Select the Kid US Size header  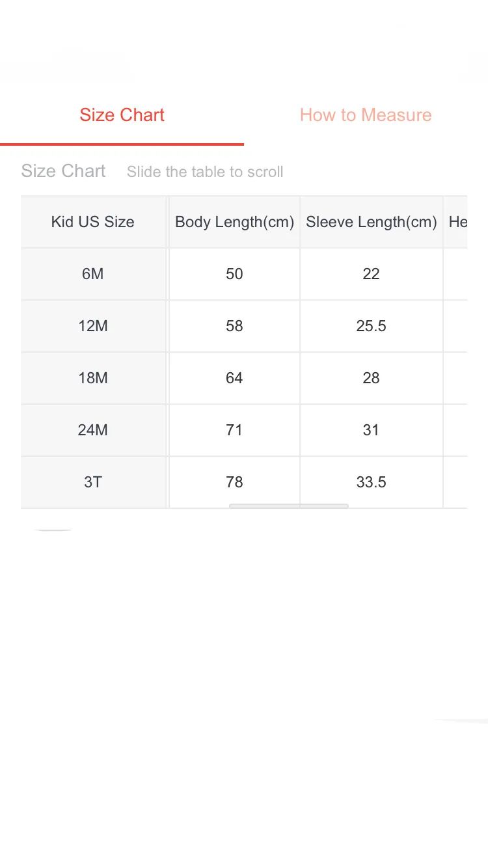tap(93, 222)
